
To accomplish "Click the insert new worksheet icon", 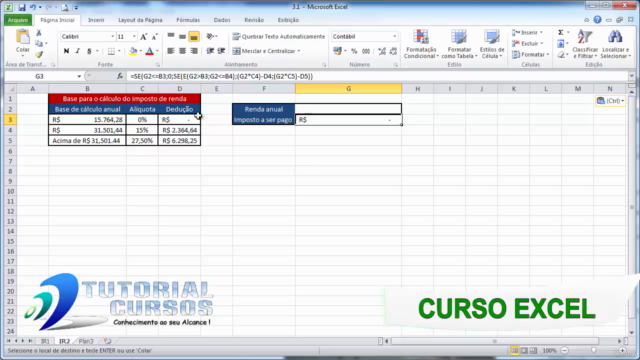I will tap(107, 341).
